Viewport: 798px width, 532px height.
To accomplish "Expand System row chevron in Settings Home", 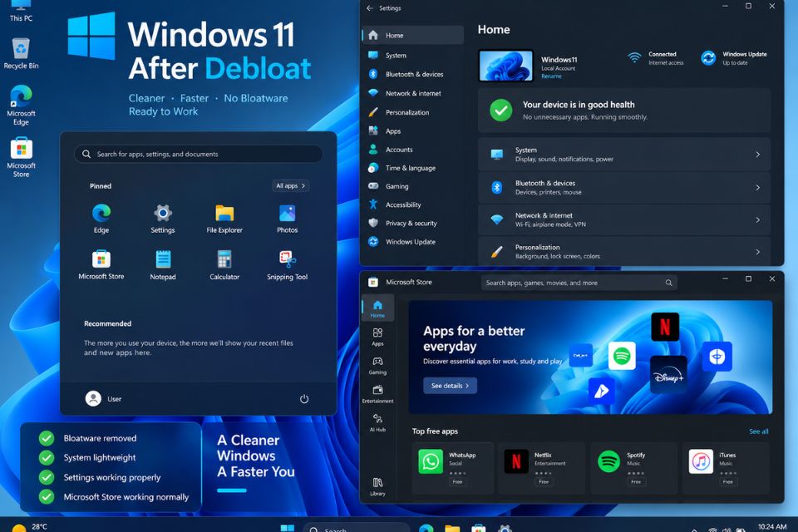I will tap(757, 155).
